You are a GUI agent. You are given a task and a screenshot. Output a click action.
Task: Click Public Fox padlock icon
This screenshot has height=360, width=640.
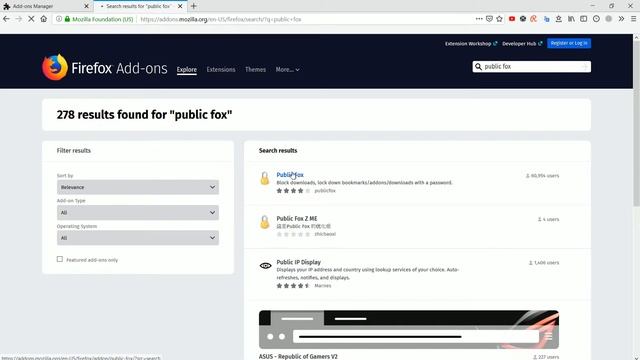(264, 178)
